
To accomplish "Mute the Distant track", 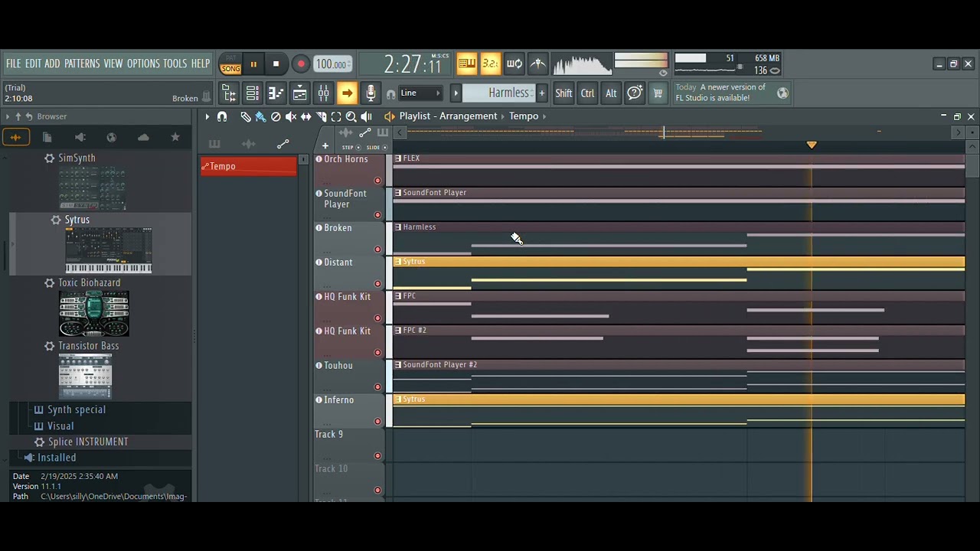I will (x=318, y=262).
